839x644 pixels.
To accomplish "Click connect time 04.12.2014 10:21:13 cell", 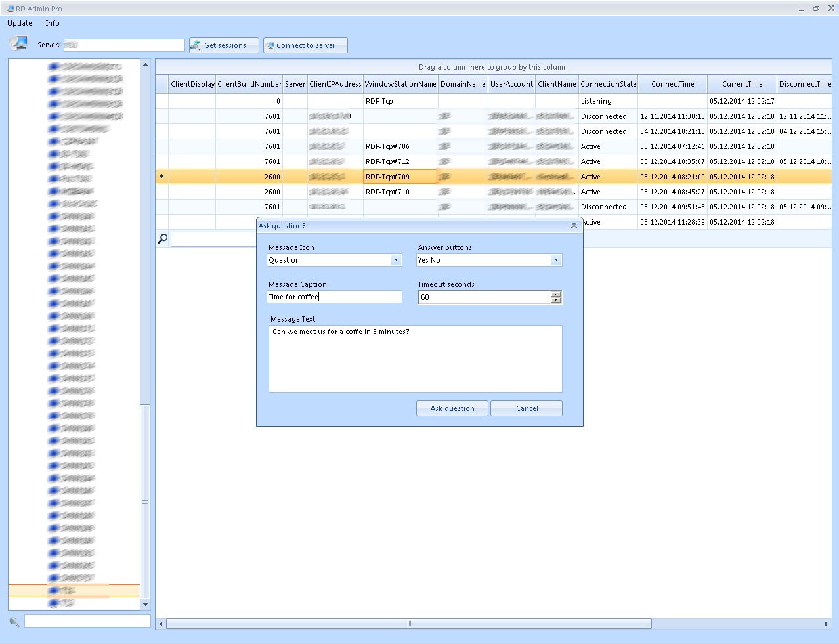I will (x=672, y=131).
